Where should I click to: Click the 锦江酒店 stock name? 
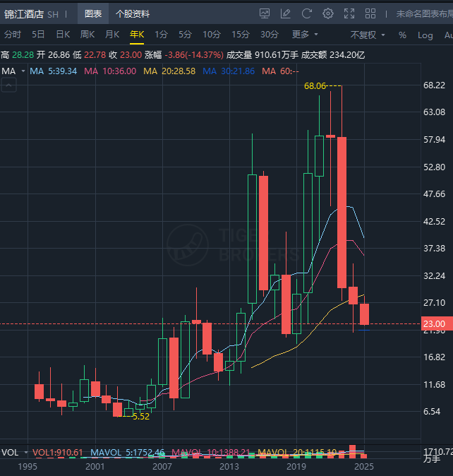tap(24, 14)
